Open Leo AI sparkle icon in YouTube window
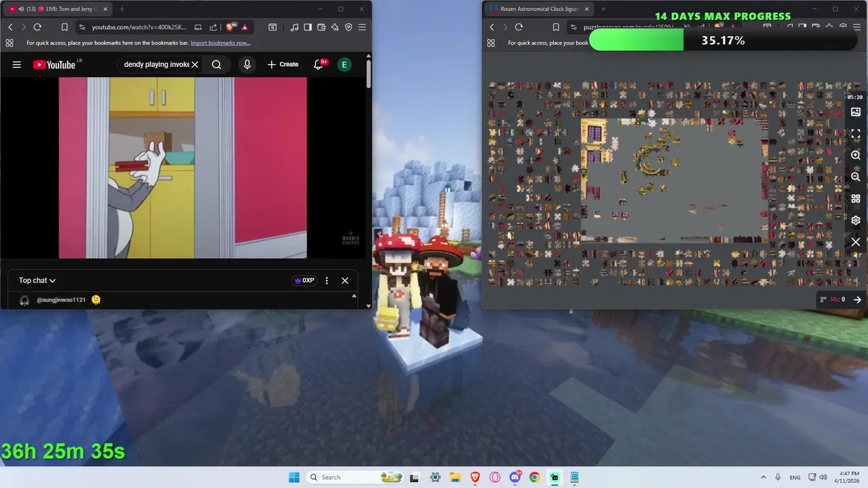The width and height of the screenshot is (868, 488). point(335,27)
